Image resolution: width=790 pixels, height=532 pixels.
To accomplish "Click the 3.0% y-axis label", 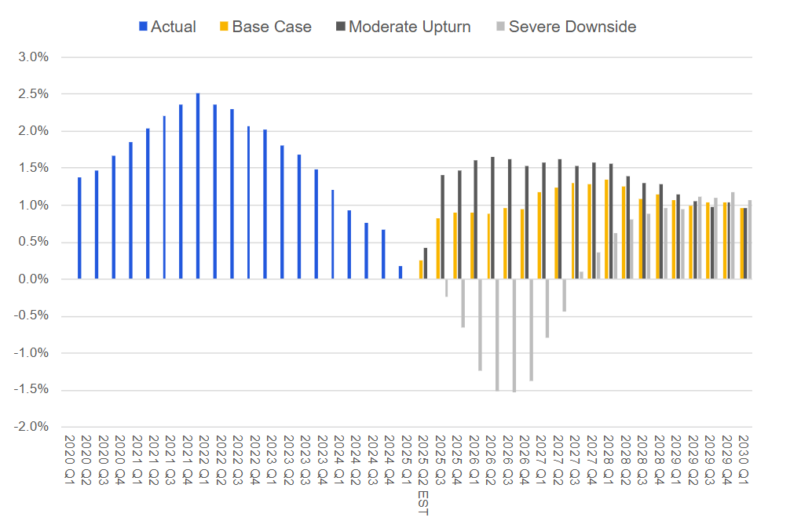I will tap(34, 57).
